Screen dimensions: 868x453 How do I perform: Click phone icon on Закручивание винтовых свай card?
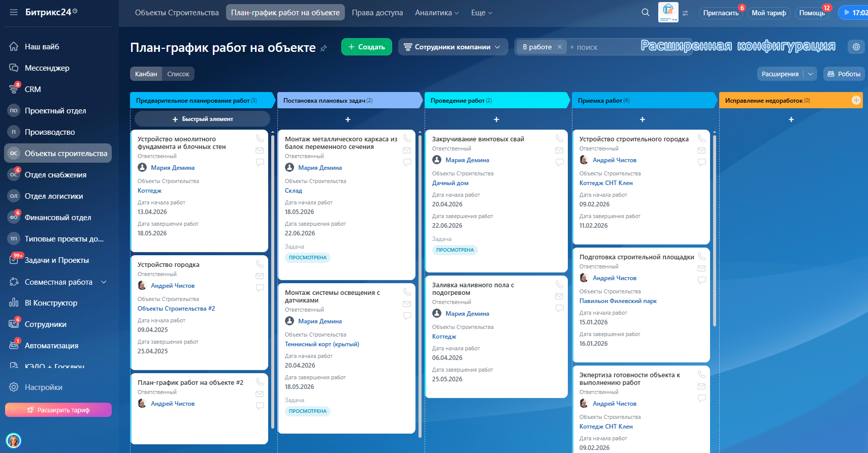(x=560, y=138)
